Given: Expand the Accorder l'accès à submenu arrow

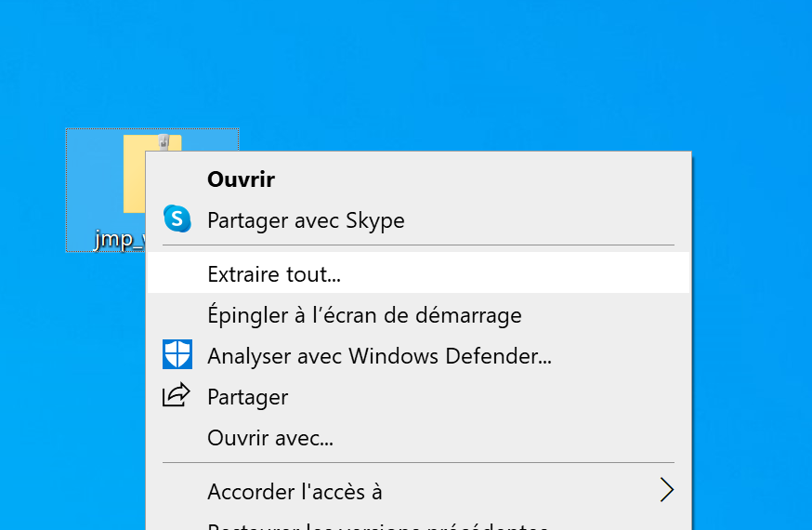Looking at the screenshot, I should tap(665, 490).
